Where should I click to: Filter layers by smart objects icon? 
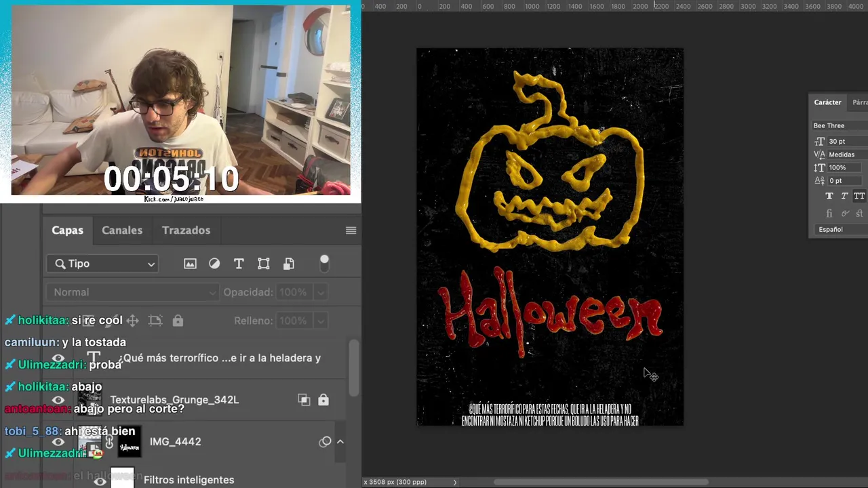[x=289, y=264]
